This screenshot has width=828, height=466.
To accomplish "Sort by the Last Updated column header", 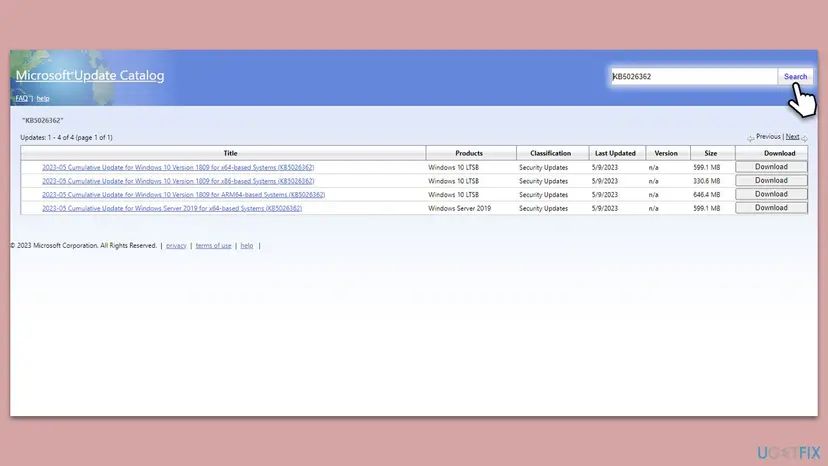I will [617, 153].
